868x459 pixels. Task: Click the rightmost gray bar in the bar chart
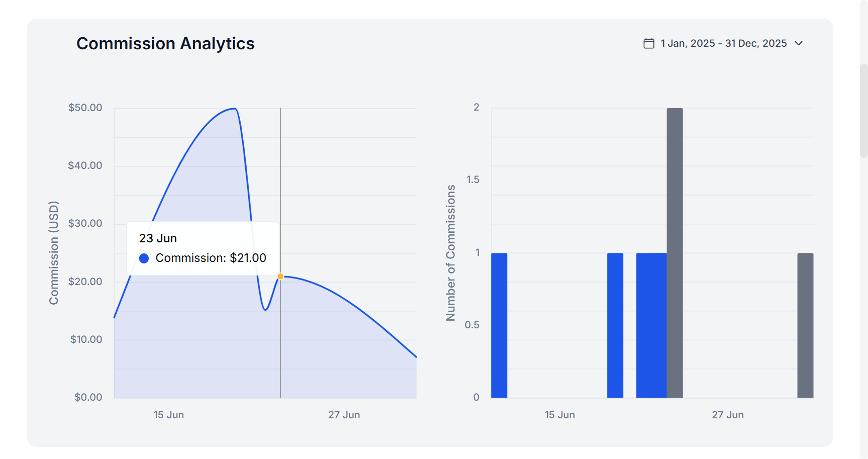click(805, 325)
